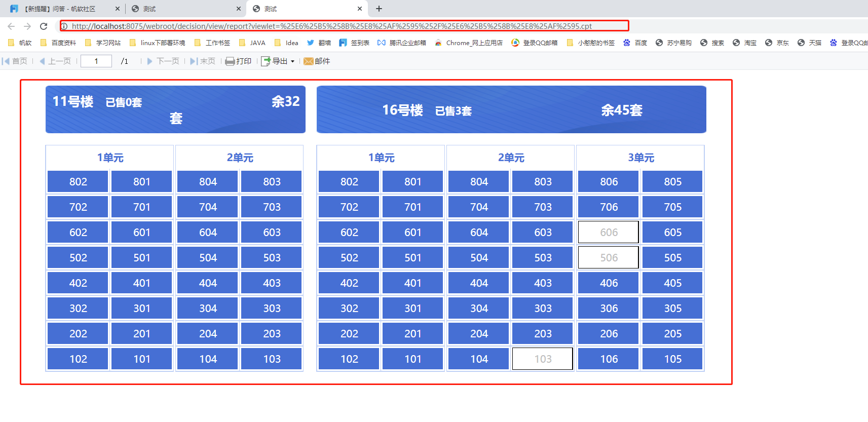Select room 802 in 11号楼
The width and height of the screenshot is (868, 422).
pos(78,182)
